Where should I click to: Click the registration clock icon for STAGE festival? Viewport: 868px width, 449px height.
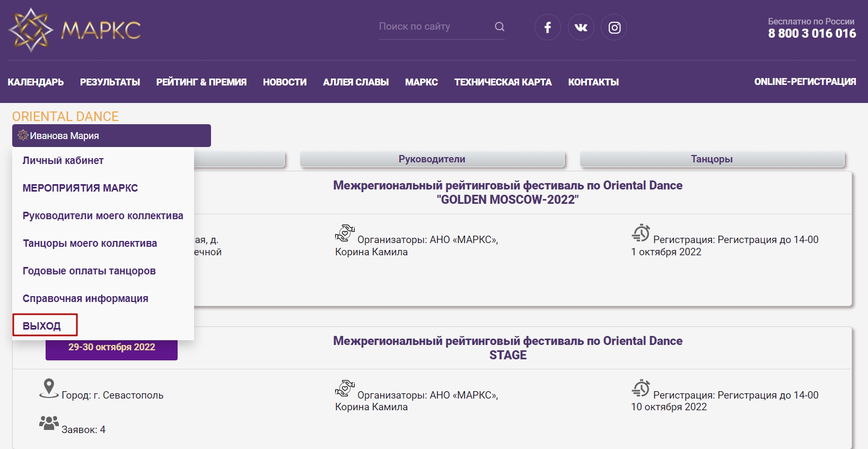point(641,388)
